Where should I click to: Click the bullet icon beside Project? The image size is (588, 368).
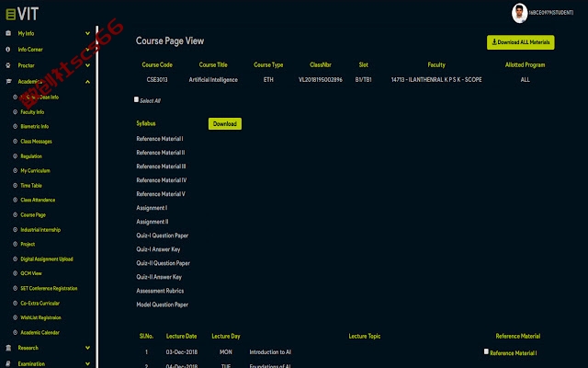[x=15, y=244]
